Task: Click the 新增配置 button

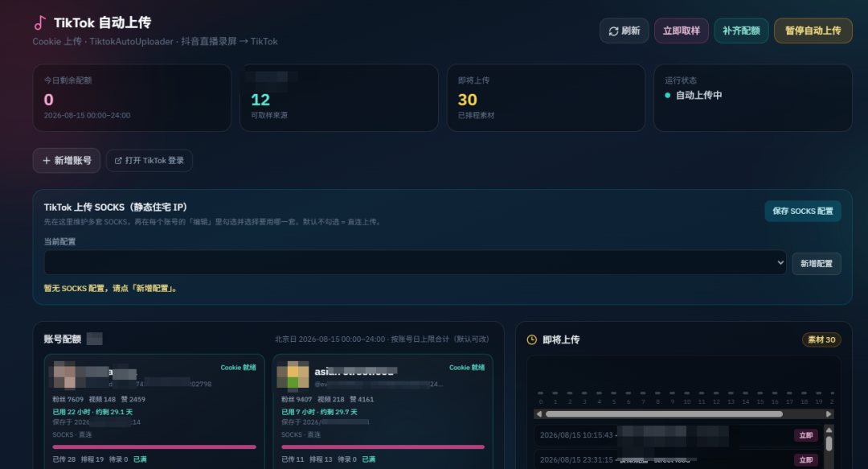Action: [x=816, y=263]
